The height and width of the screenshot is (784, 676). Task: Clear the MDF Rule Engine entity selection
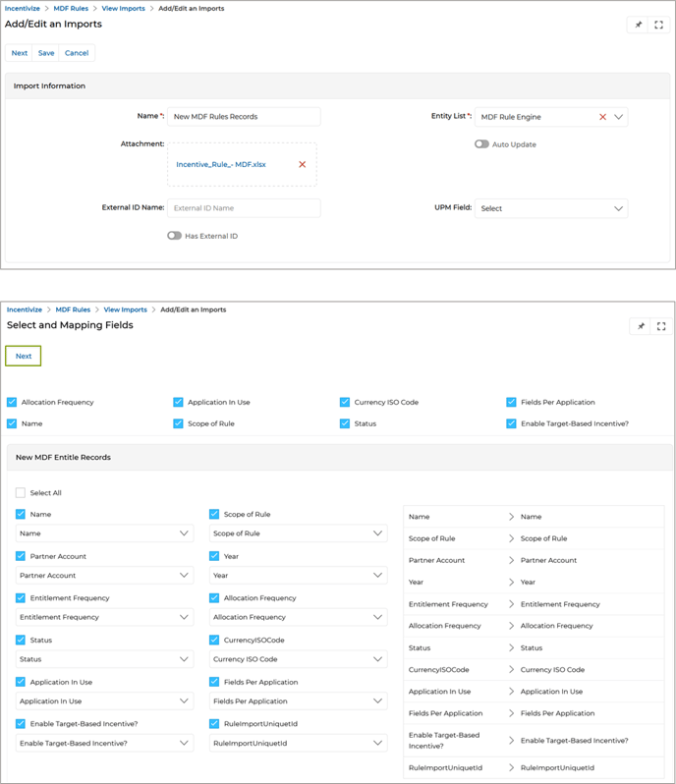point(602,117)
